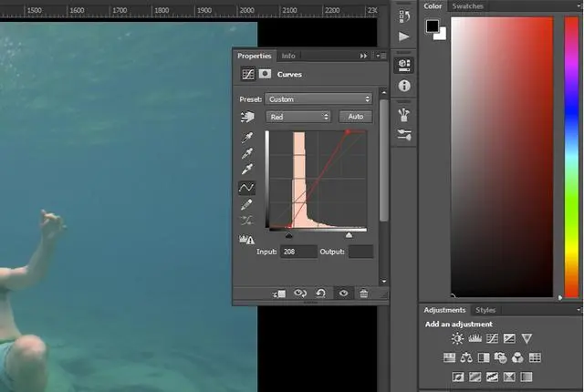584x392 pixels.
Task: Click the white point input slider triangle
Action: click(349, 235)
